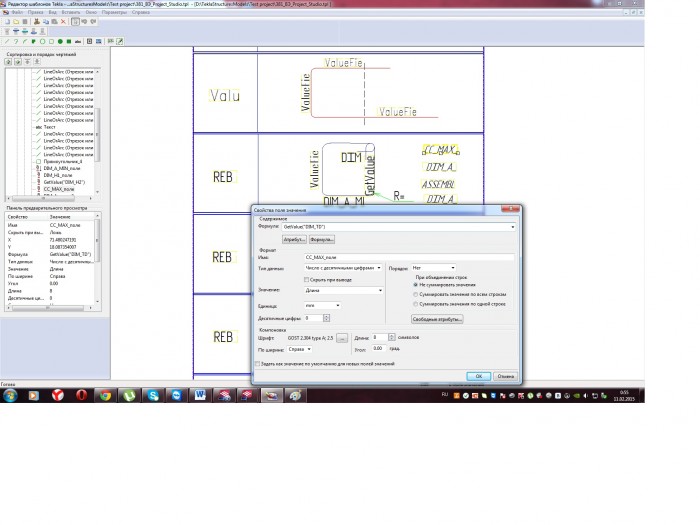Open the 'Единица' units dropdown showing mm
The width and height of the screenshot is (700, 525).
323,305
